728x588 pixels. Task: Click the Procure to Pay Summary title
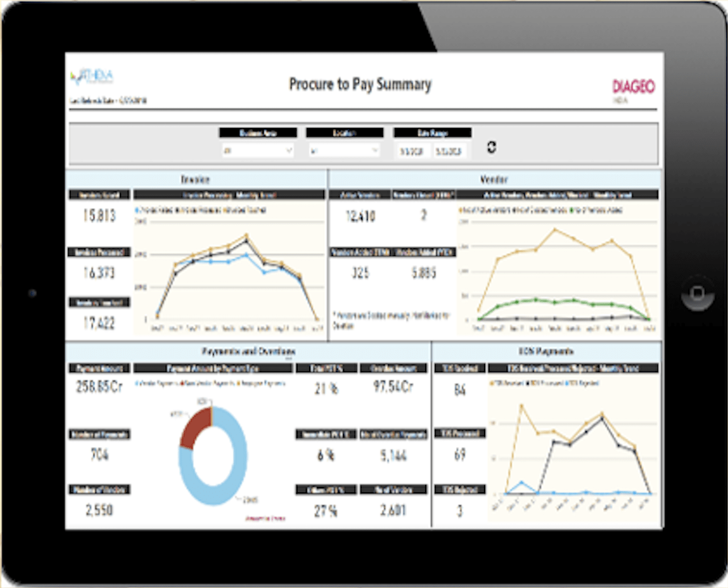click(360, 84)
